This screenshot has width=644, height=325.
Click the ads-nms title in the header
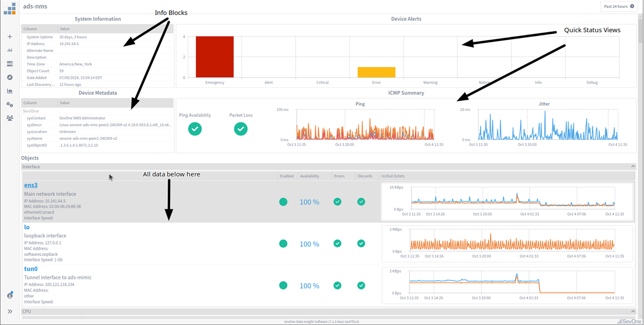pos(34,6)
